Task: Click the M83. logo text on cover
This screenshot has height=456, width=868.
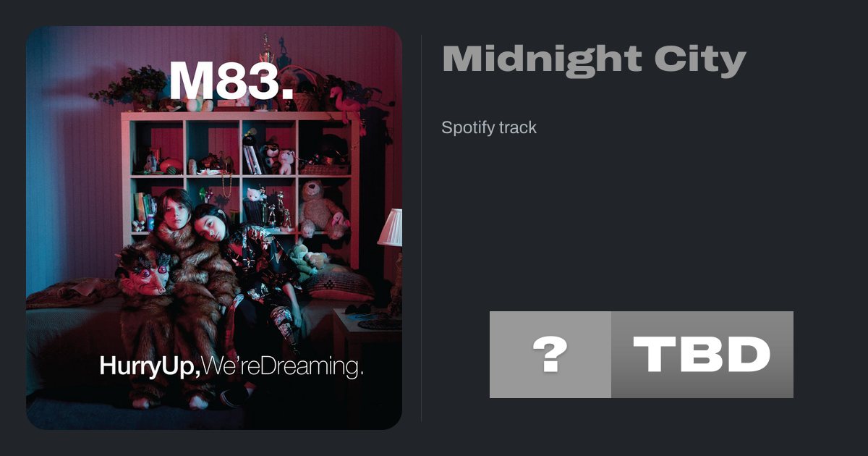Action: (231, 80)
